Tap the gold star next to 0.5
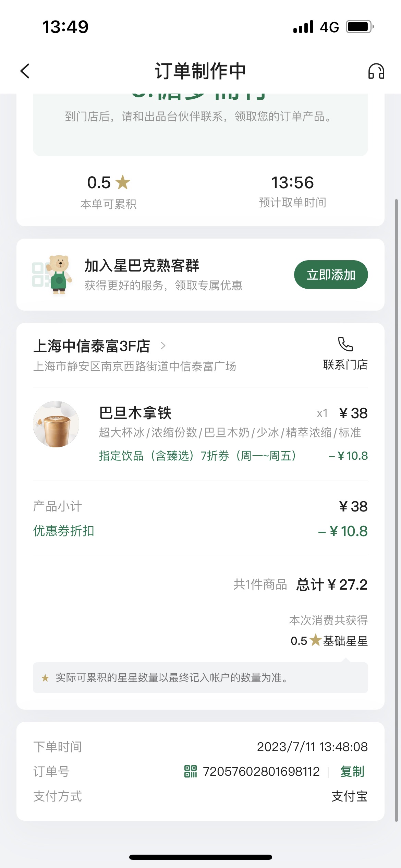 123,182
